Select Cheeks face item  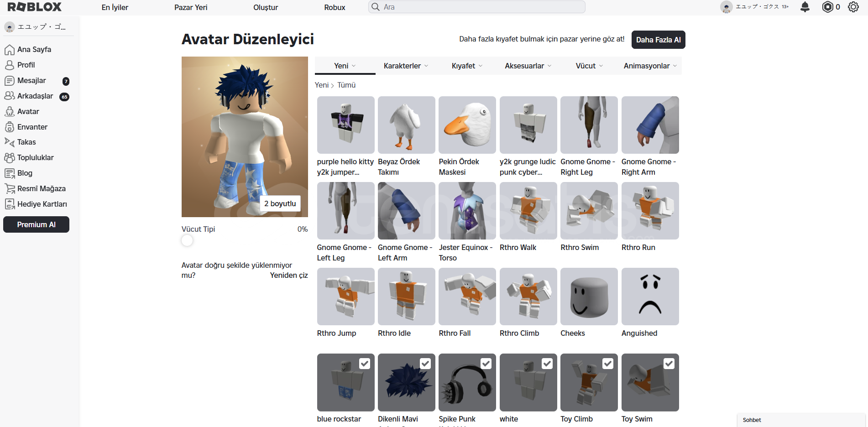pos(589,297)
